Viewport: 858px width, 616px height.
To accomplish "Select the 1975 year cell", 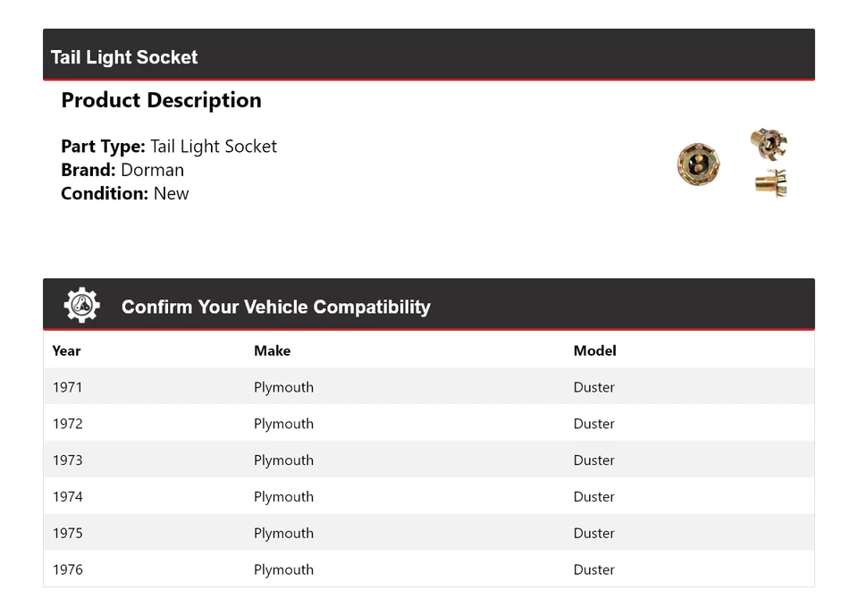I will click(67, 534).
